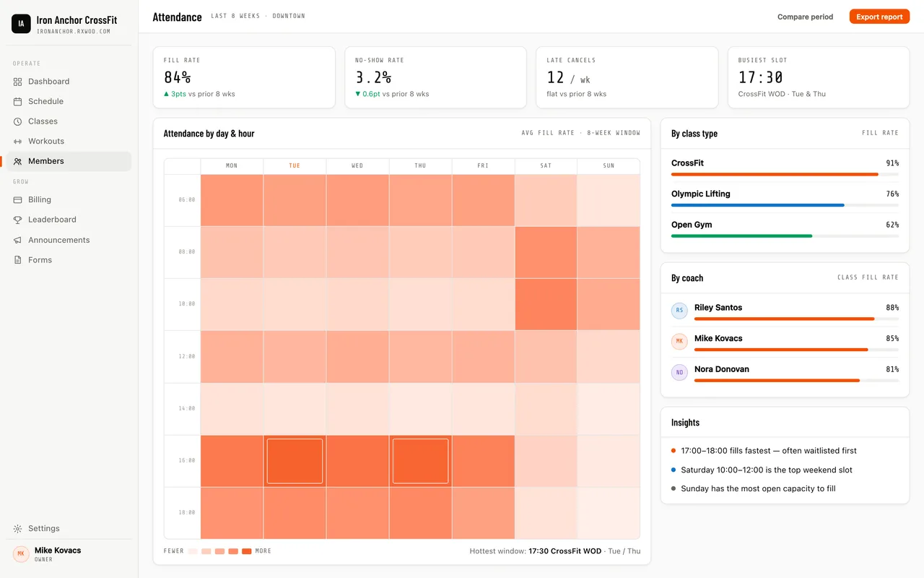Go to Leaderboard
The width and height of the screenshot is (924, 578).
69,220
